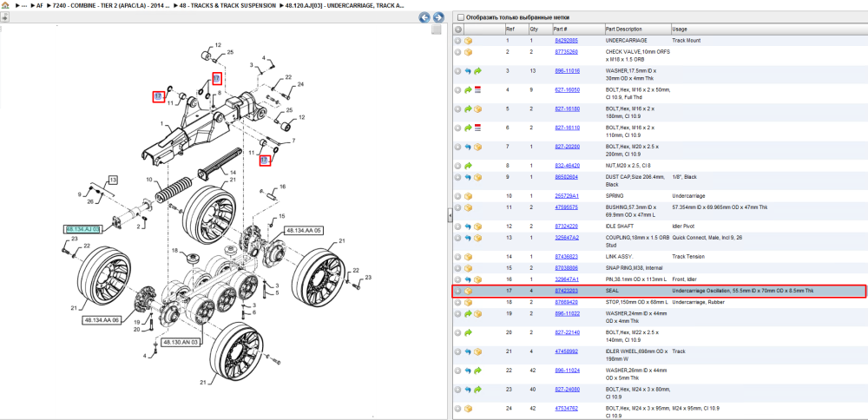The width and height of the screenshot is (868, 420).
Task: Click the package icon on SEAL row
Action: [x=468, y=291]
